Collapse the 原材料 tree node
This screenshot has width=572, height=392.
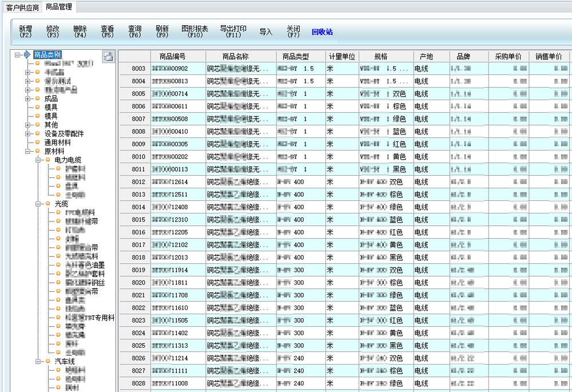coord(28,151)
